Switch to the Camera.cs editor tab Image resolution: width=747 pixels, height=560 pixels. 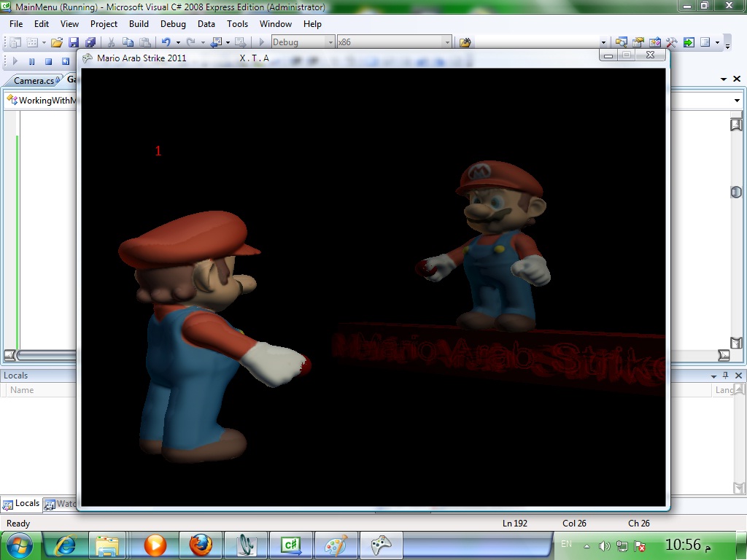[34, 80]
